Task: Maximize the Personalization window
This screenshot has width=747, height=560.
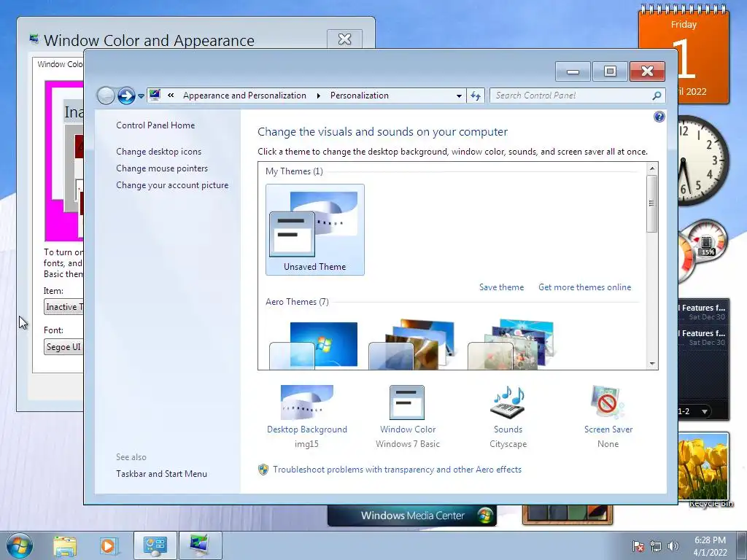Action: (x=610, y=71)
